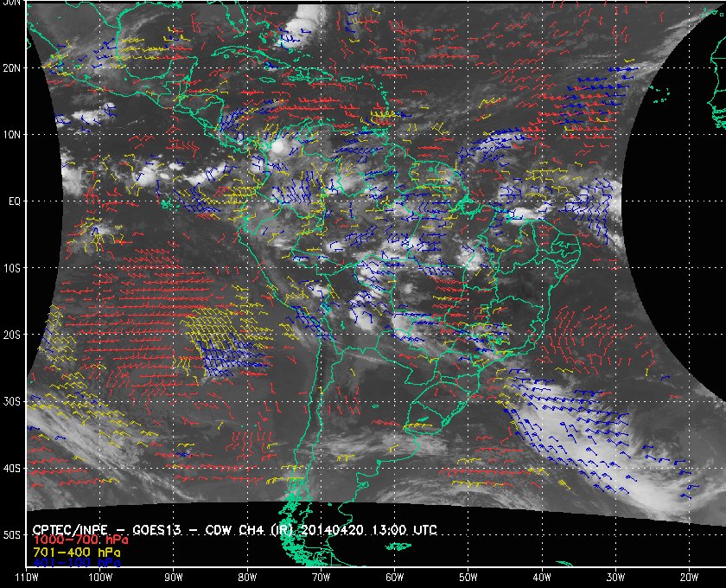Screen dimensions: 726x588
Task: Click the 20N latitude label
Action: point(12,68)
